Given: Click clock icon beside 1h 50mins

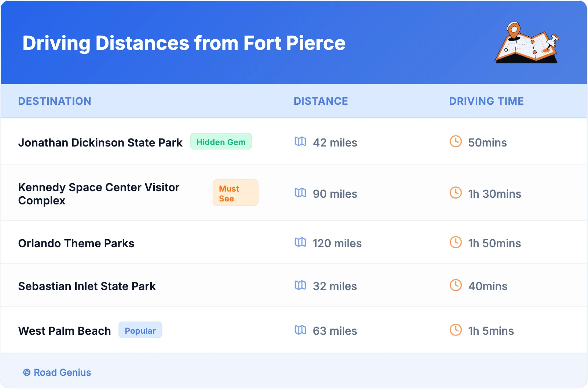Looking at the screenshot, I should (x=456, y=242).
